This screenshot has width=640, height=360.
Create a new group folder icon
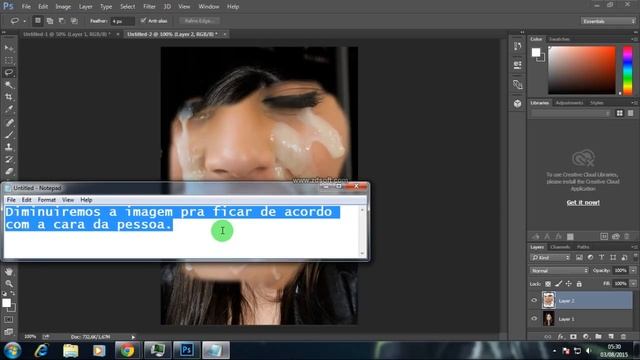pos(598,337)
